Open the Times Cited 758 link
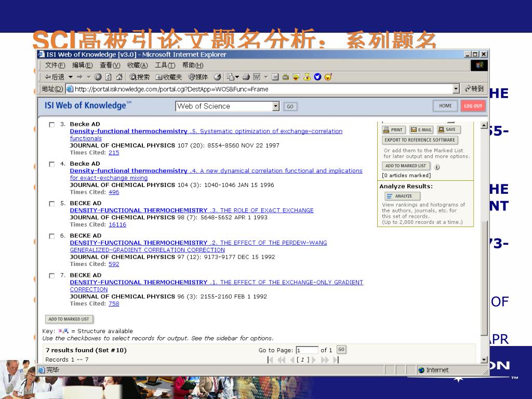 [114, 303]
